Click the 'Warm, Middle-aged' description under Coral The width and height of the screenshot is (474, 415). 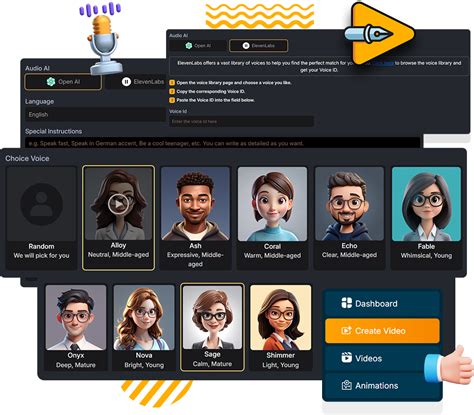pos(272,256)
